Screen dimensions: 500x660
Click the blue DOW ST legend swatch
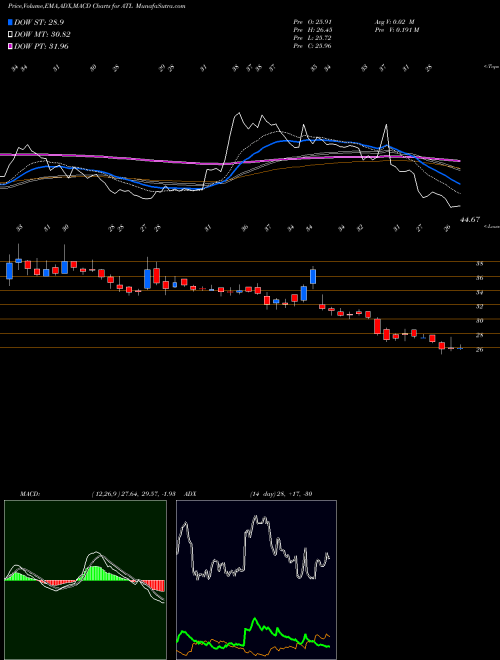click(10, 22)
